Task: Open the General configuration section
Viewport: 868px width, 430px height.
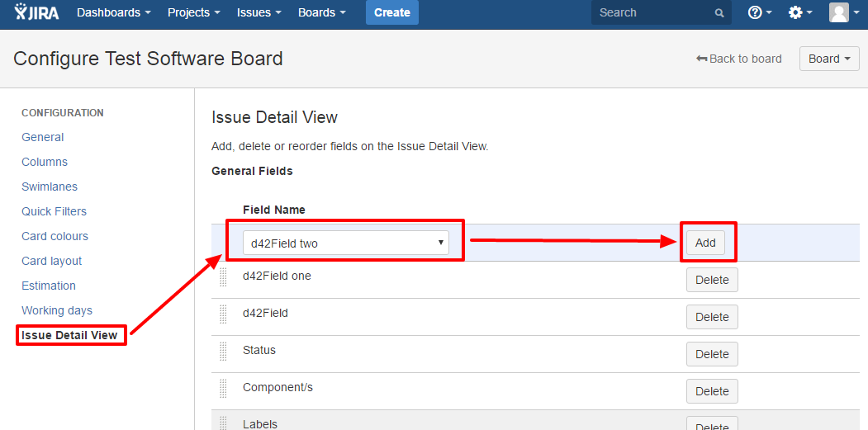Action: click(x=43, y=137)
